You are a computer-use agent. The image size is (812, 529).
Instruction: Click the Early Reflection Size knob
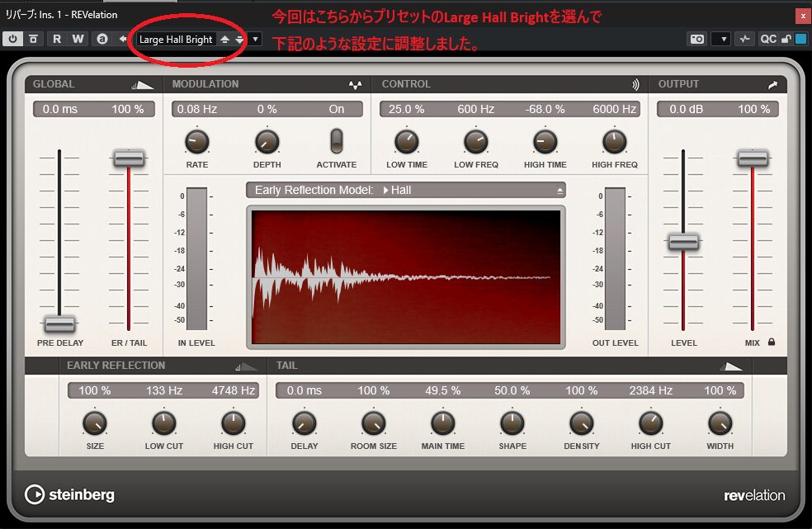pyautogui.click(x=95, y=423)
